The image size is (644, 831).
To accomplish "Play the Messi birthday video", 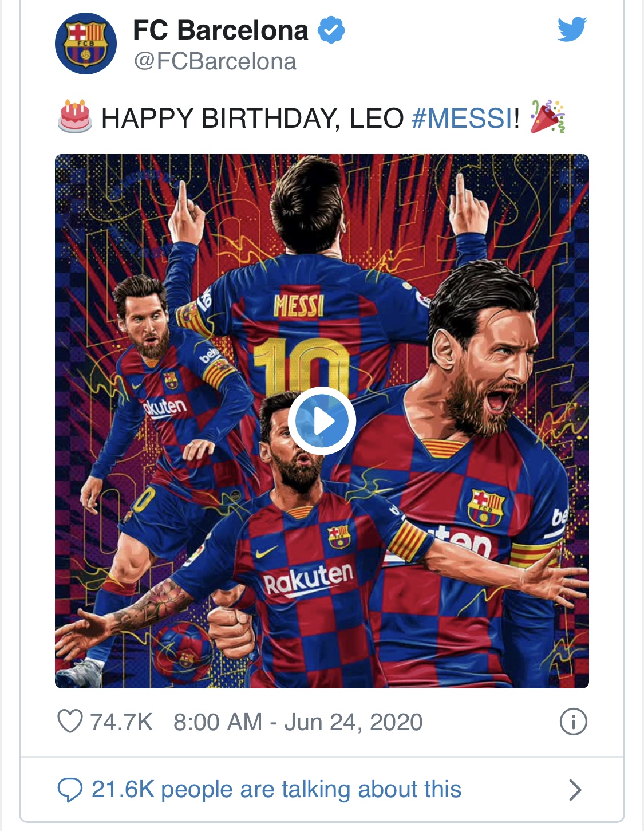I will 322,421.
